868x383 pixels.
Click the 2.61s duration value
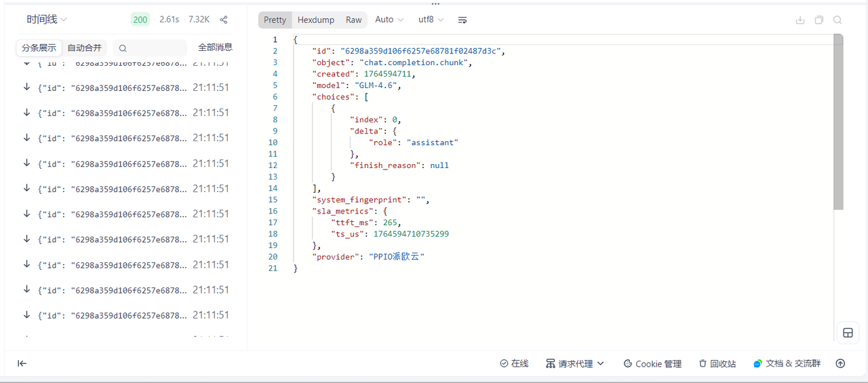(170, 20)
